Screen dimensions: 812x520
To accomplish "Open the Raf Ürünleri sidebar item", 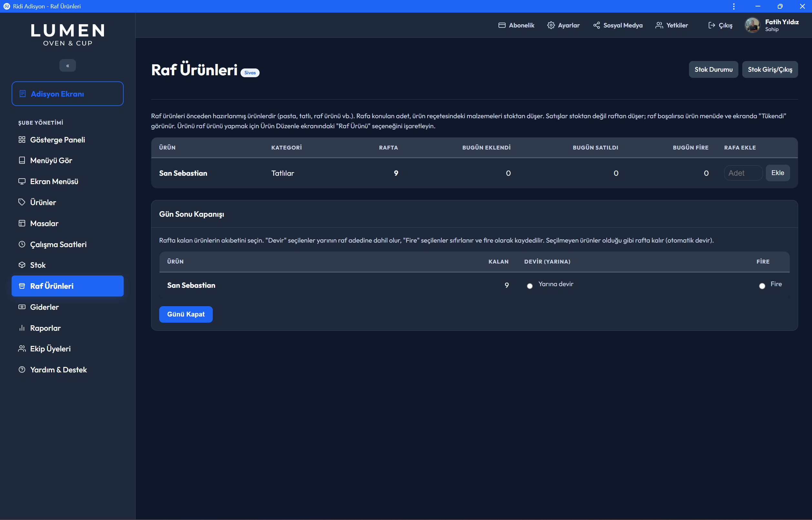I will [x=67, y=286].
